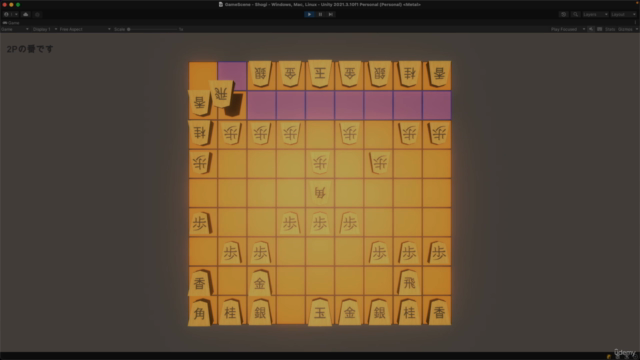Click the lance 香 above the player's bishop
Screen dimensions: 640x360
[200, 282]
